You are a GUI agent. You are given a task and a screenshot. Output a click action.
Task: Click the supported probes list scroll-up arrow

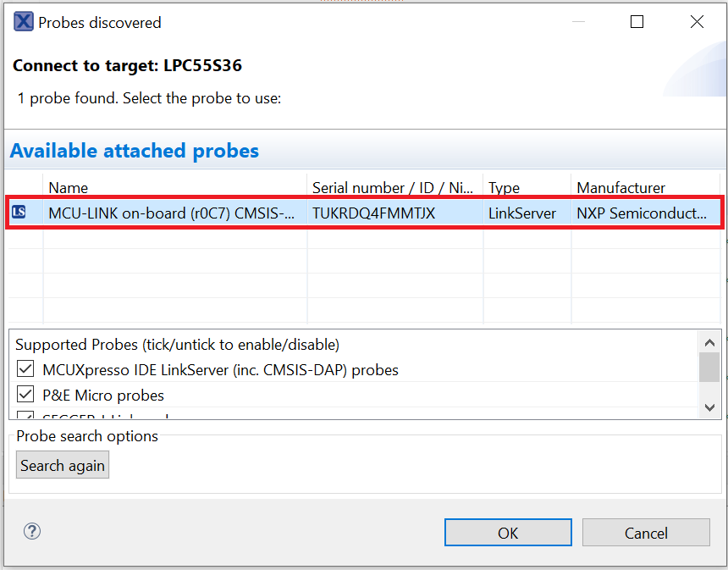click(709, 342)
